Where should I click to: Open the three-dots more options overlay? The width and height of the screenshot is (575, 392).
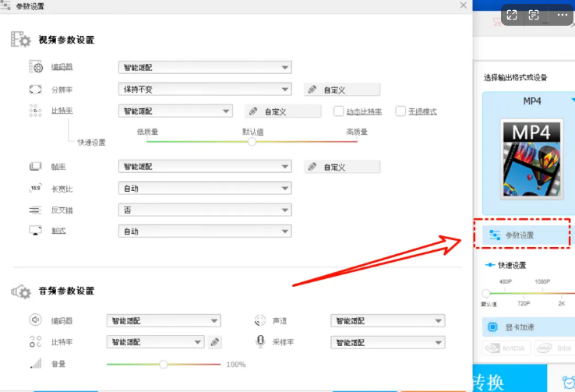(562, 15)
